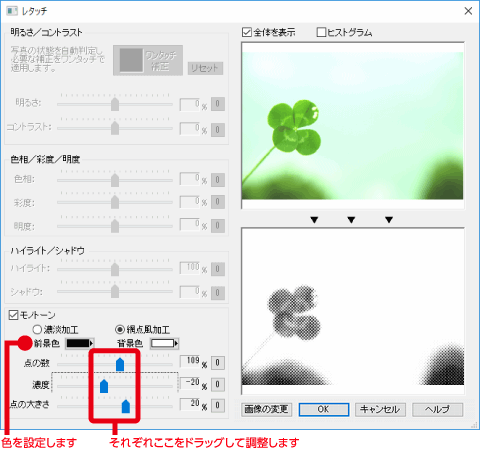
Task: Uncheck the 全体を表示 checkbox
Action: [x=247, y=32]
